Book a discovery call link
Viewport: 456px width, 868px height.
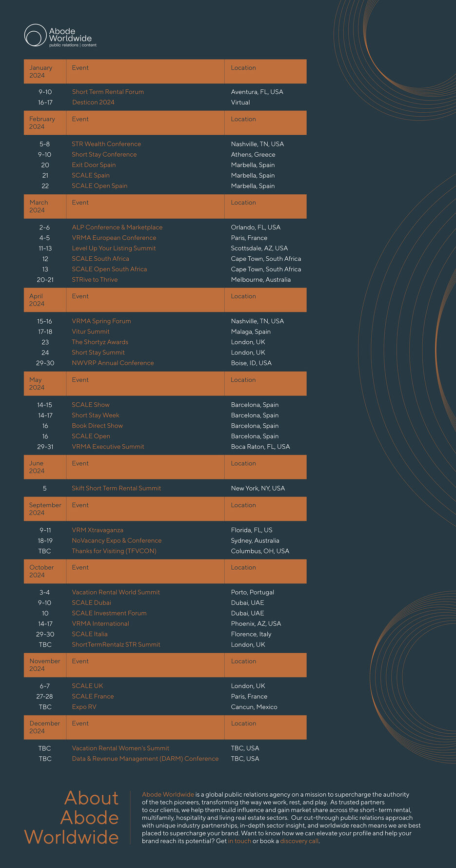coord(299,841)
